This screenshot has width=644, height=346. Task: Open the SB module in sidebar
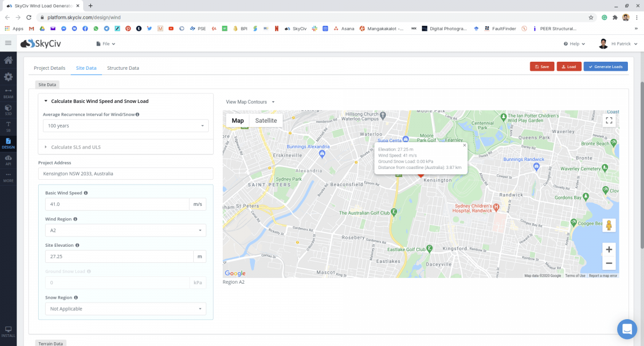pos(8,126)
